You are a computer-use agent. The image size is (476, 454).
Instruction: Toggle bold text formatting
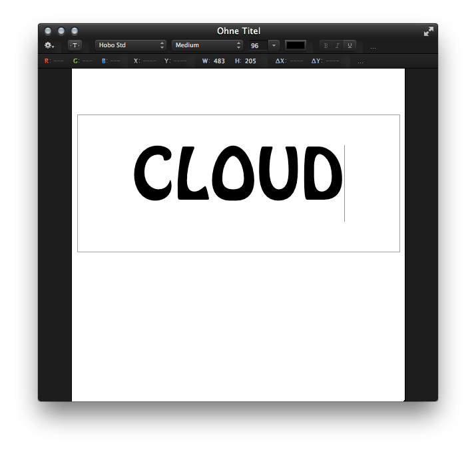pos(326,45)
